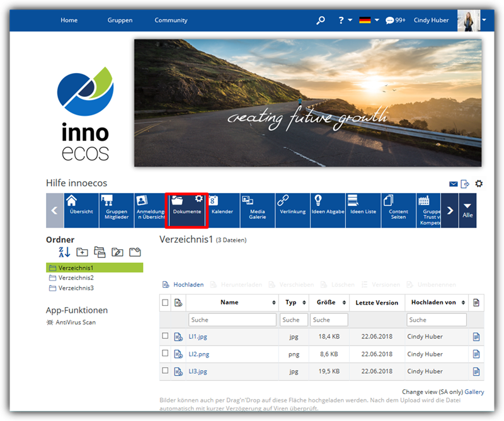Open the chat messages 99+ icon

point(395,20)
